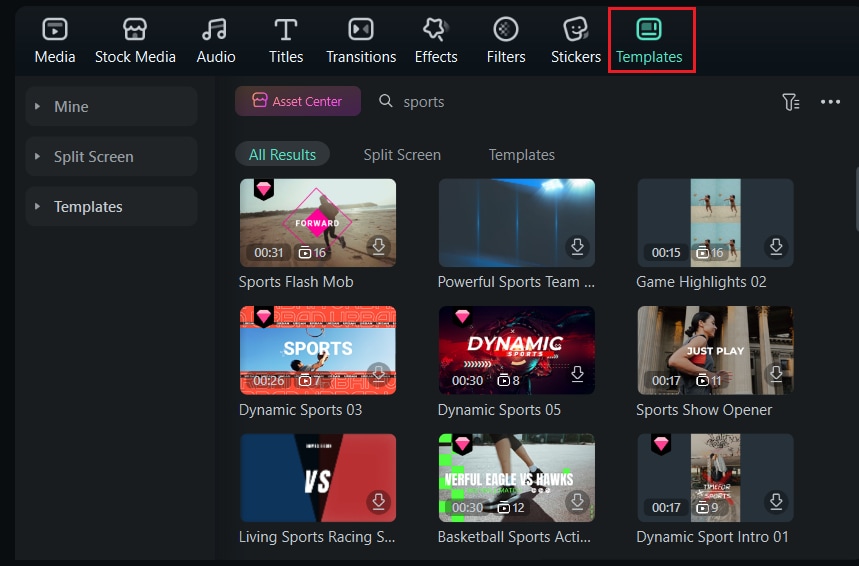
Task: Open the Asset Center button
Action: coord(297,101)
